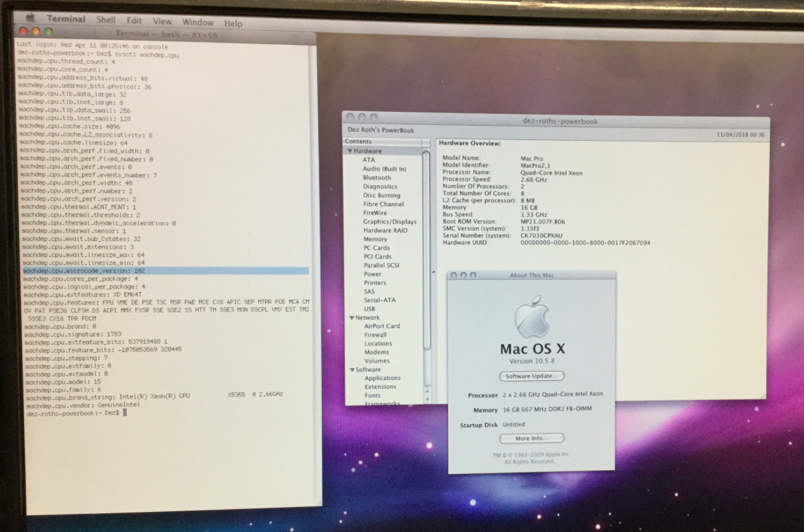The height and width of the screenshot is (532, 804).
Task: Zoom the Terminal window
Action: [x=48, y=31]
